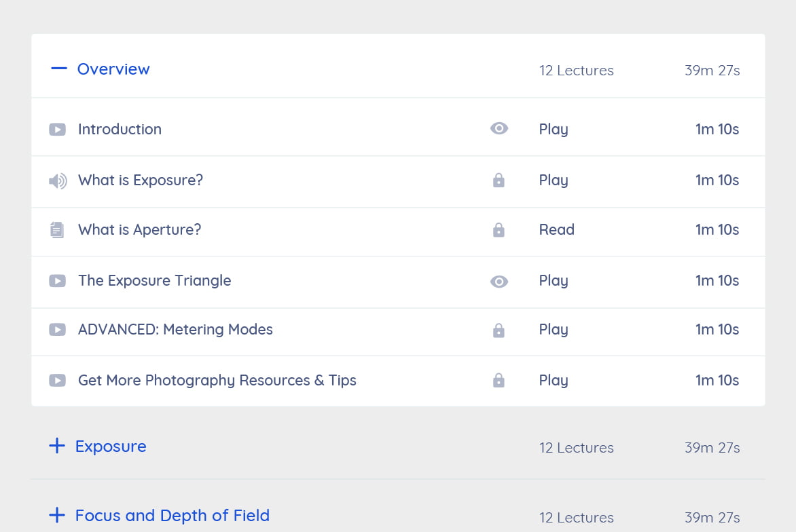Image resolution: width=796 pixels, height=532 pixels.
Task: Click the lock icon beside What is Aperture?
Action: coord(499,230)
